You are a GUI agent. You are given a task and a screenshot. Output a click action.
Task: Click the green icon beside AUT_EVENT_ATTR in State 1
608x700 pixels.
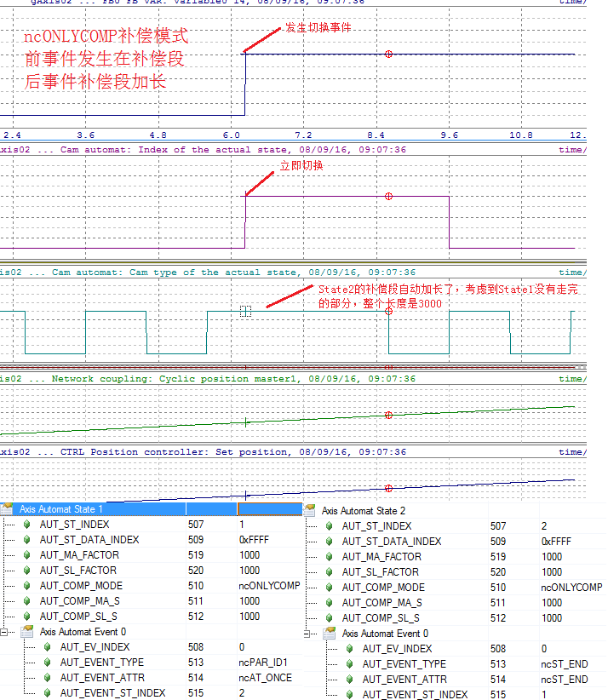point(48,678)
